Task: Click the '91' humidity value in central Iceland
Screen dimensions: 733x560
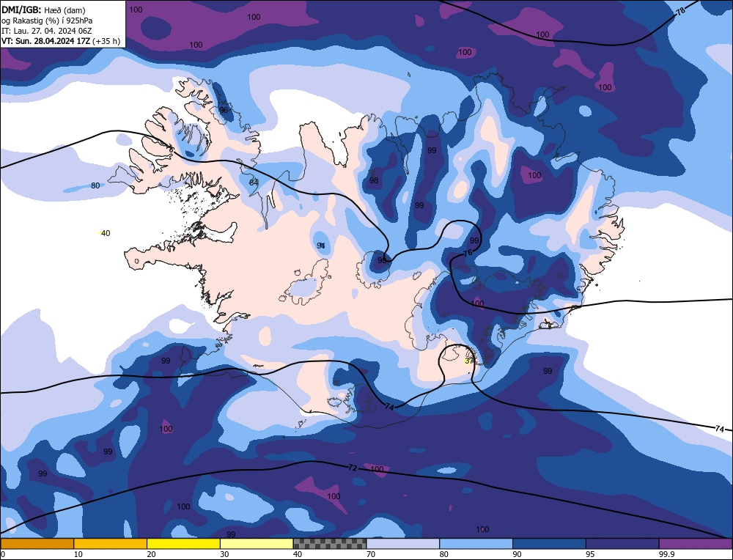Action: (x=321, y=246)
